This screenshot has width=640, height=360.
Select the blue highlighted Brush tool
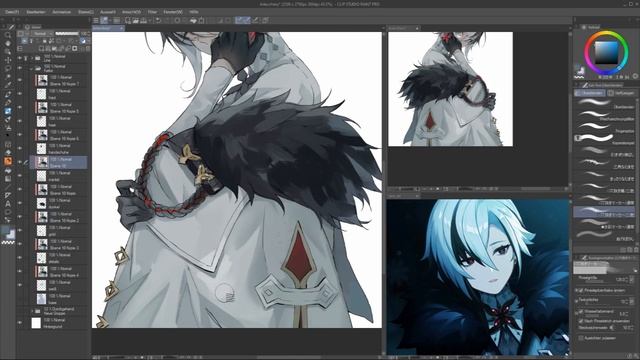pyautogui.click(x=8, y=111)
